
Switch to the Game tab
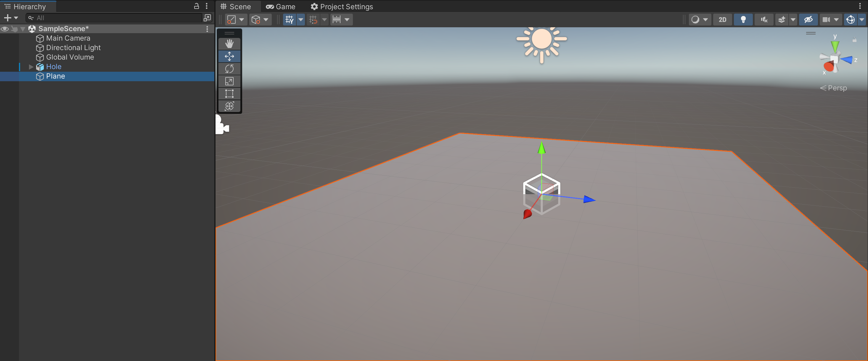[280, 7]
